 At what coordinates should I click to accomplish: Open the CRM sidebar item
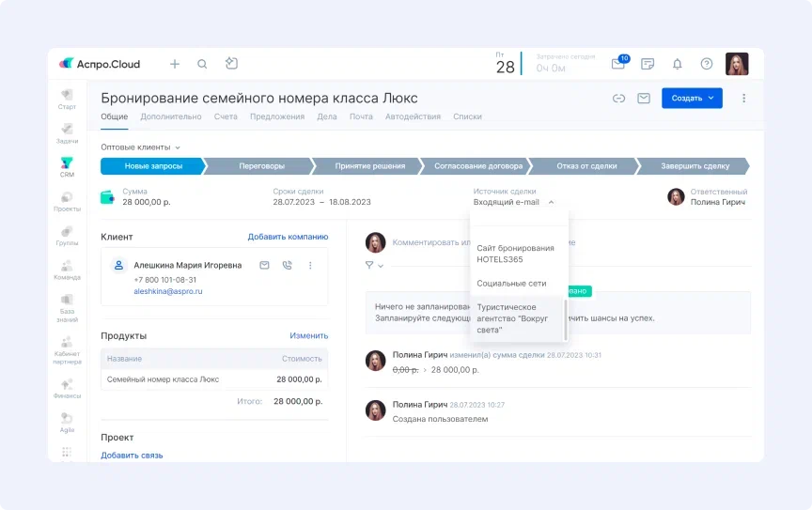pyautogui.click(x=67, y=167)
